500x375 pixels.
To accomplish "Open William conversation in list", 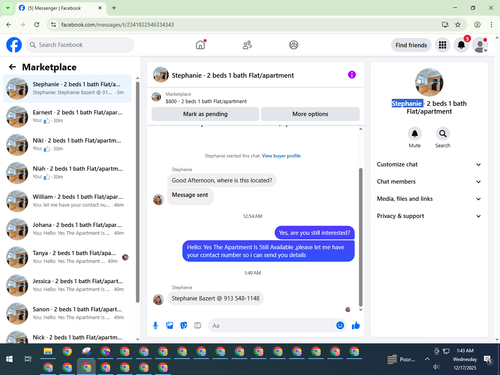I will click(67, 201).
